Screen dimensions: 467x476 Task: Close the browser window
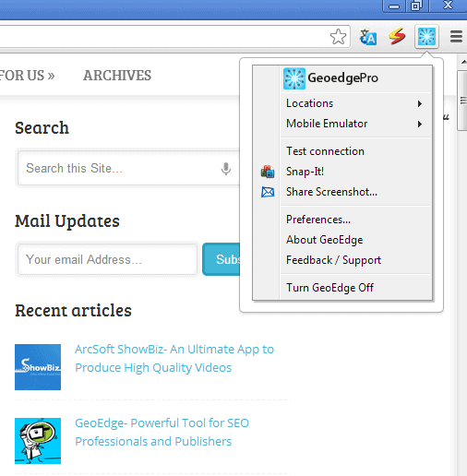[x=448, y=6]
